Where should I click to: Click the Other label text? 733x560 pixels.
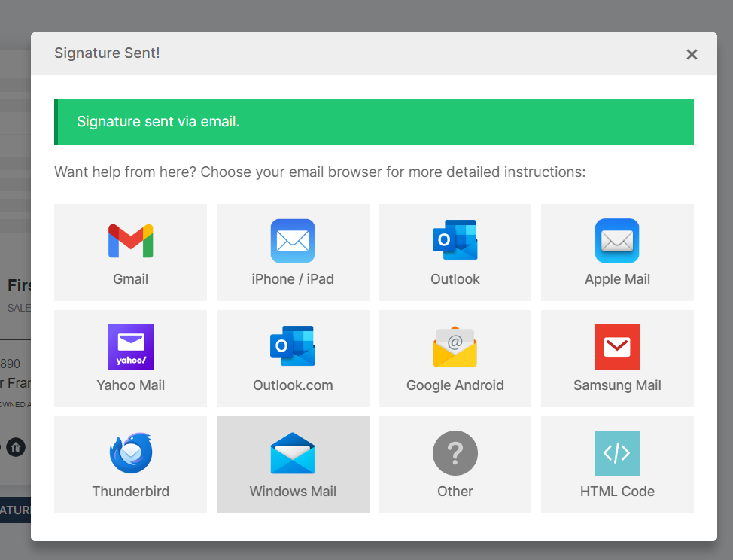pos(455,492)
